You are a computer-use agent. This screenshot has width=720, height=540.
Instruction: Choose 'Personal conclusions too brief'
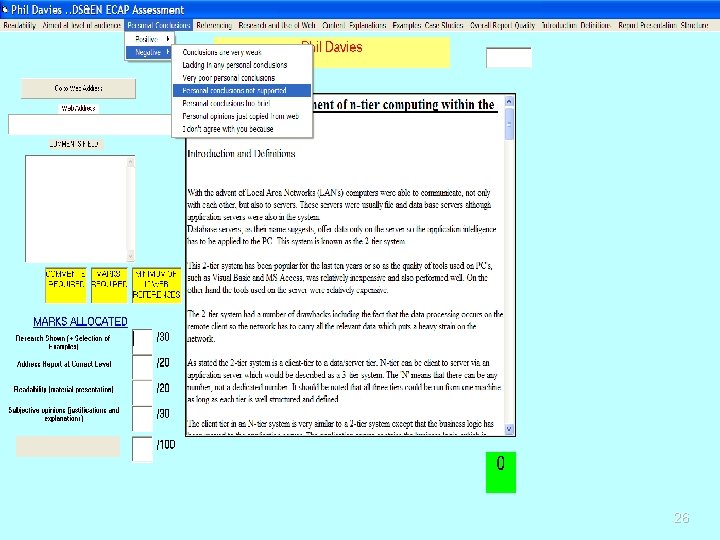[242, 103]
